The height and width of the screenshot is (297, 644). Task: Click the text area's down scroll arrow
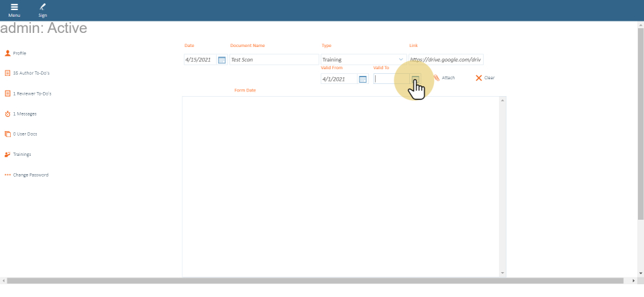click(x=502, y=273)
